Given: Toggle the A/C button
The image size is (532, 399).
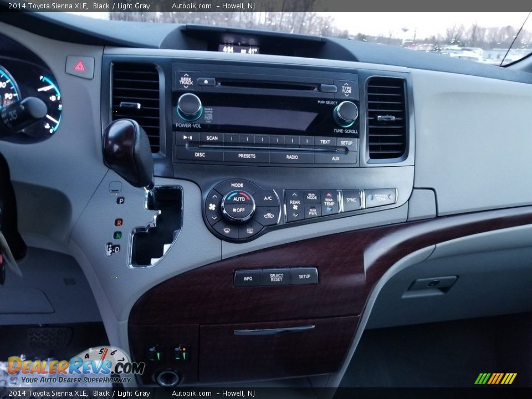Looking at the screenshot, I should (268, 198).
